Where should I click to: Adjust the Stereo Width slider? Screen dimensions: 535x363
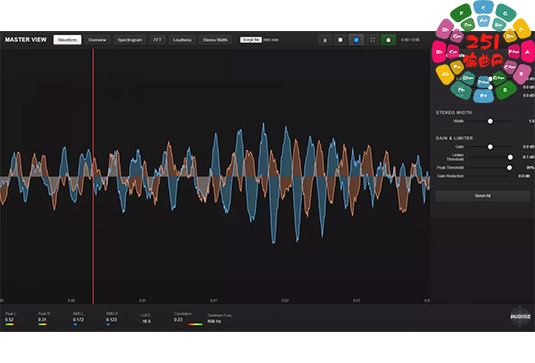pos(490,121)
